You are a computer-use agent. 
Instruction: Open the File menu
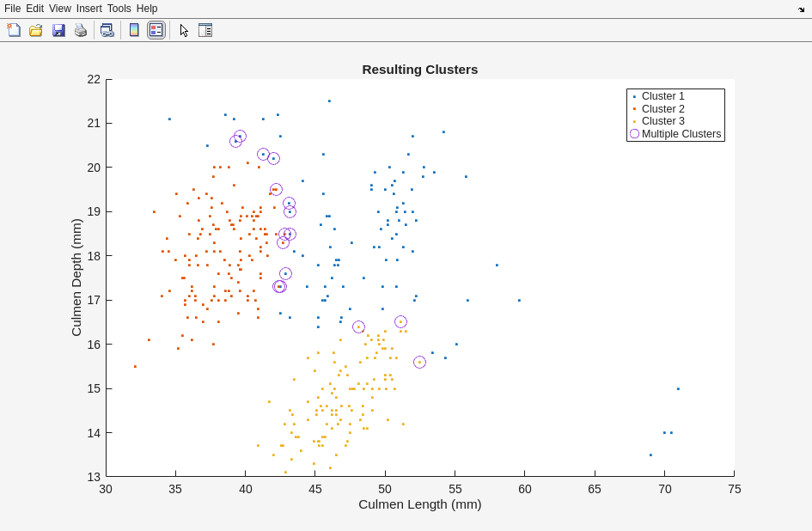12,9
